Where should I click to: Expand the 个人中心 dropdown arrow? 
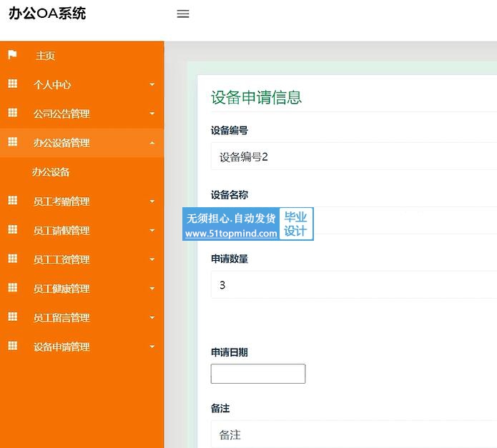coord(152,84)
